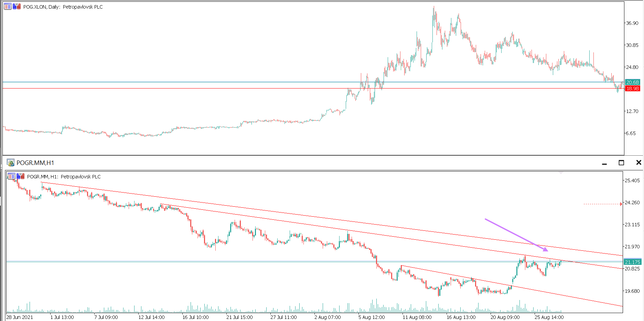Click the 36.90 price scale value

pyautogui.click(x=632, y=23)
